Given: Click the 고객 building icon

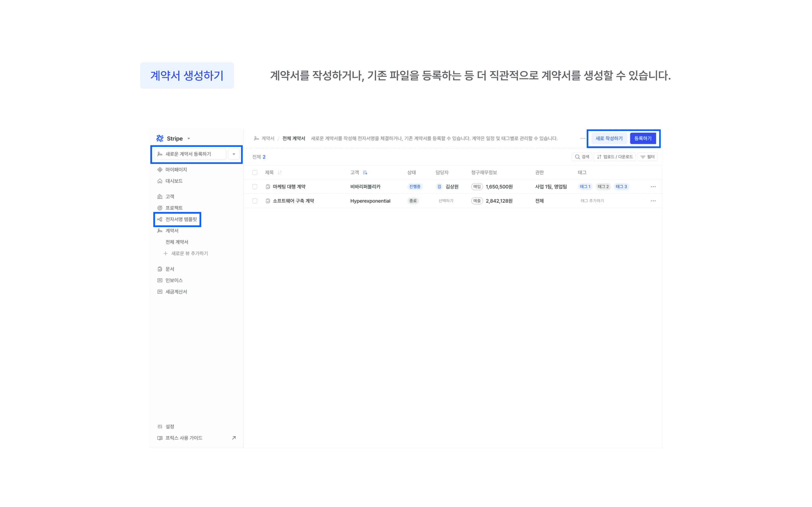Looking at the screenshot, I should [160, 196].
